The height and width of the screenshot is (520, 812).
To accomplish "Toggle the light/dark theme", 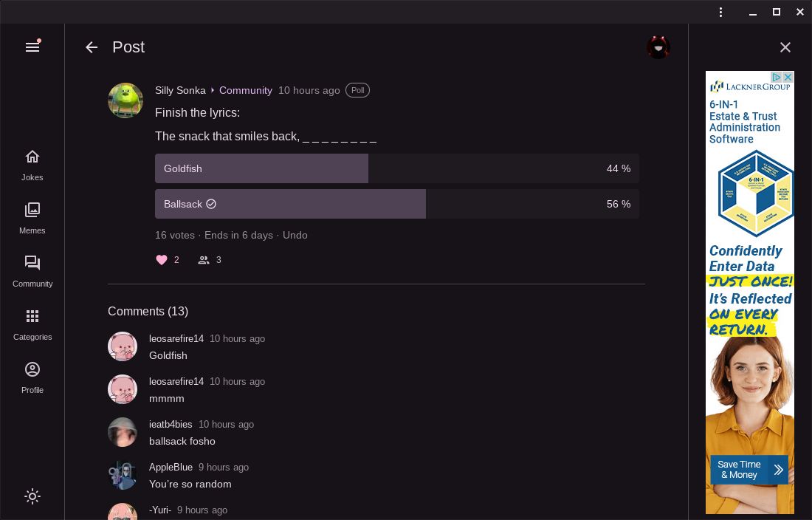I will point(32,496).
